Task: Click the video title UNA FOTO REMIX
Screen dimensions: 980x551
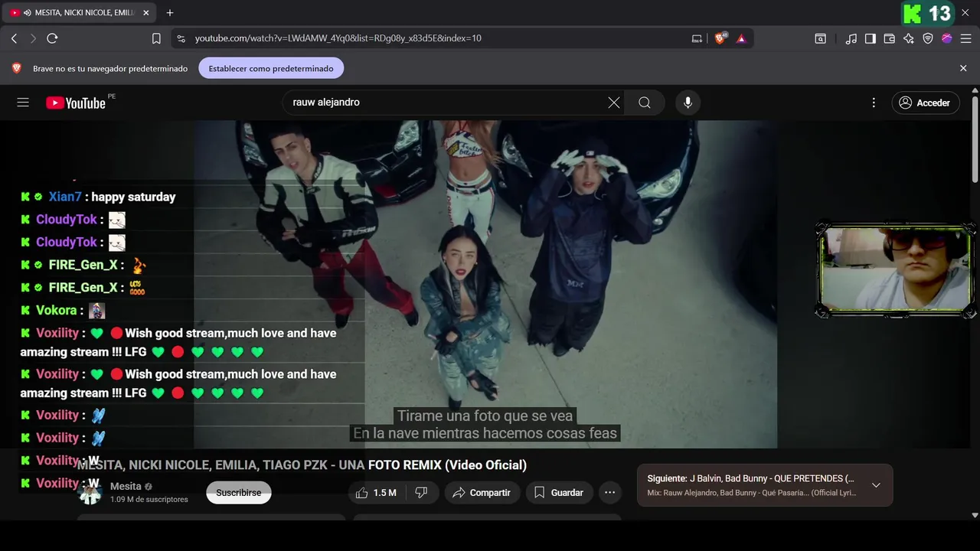Action: click(302, 465)
